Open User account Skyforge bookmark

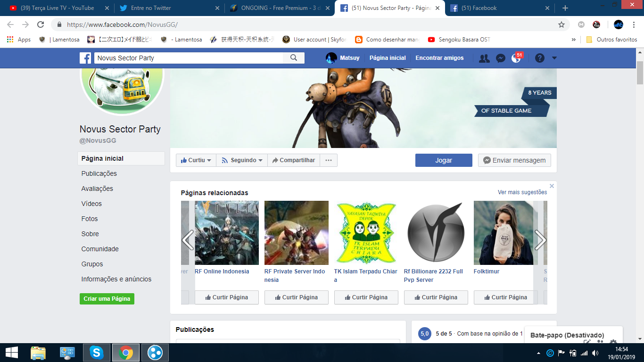(x=314, y=40)
